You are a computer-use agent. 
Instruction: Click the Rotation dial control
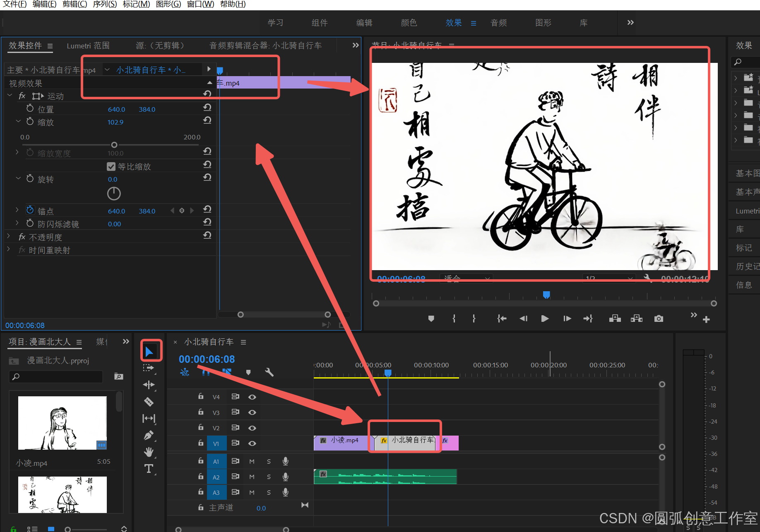tap(114, 194)
